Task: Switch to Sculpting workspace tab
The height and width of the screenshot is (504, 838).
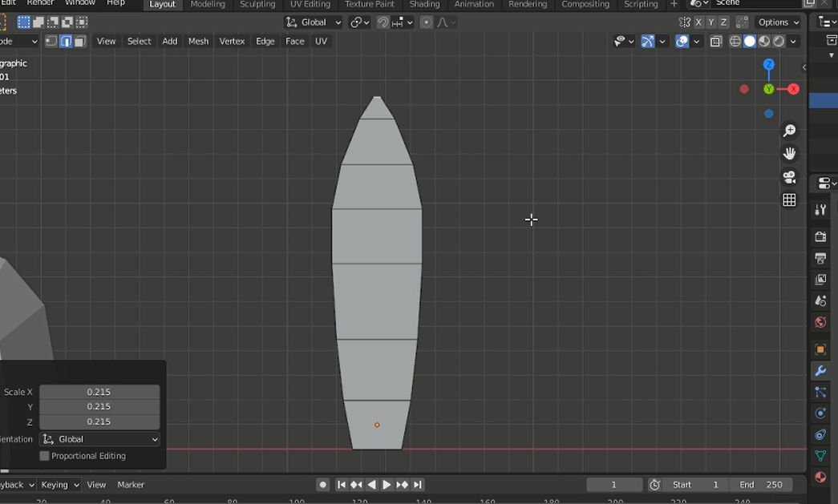Action: pos(257,4)
